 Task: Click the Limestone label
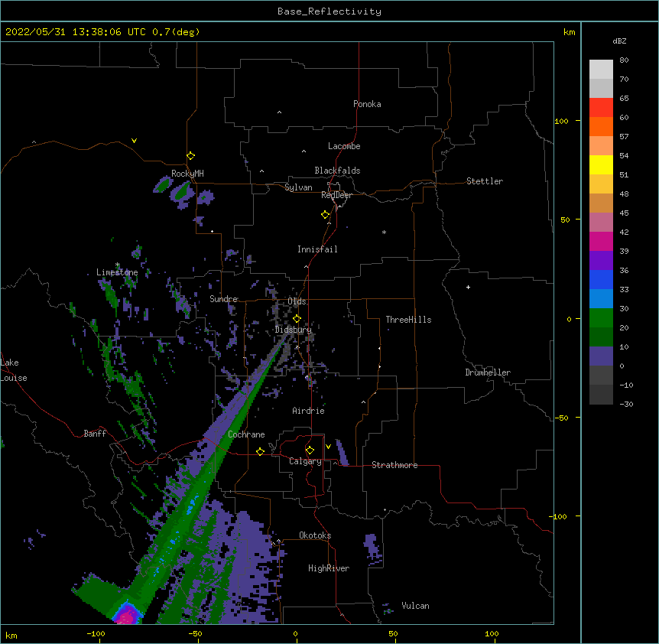[x=117, y=272]
